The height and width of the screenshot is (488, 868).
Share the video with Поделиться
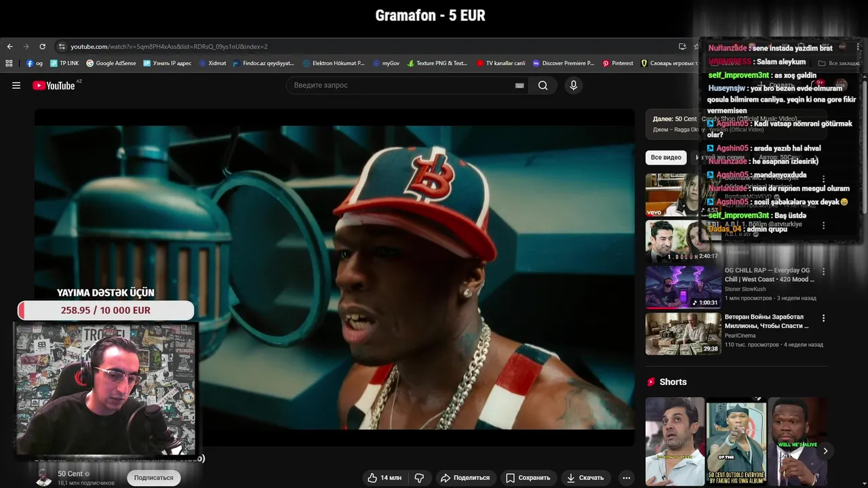(x=465, y=478)
